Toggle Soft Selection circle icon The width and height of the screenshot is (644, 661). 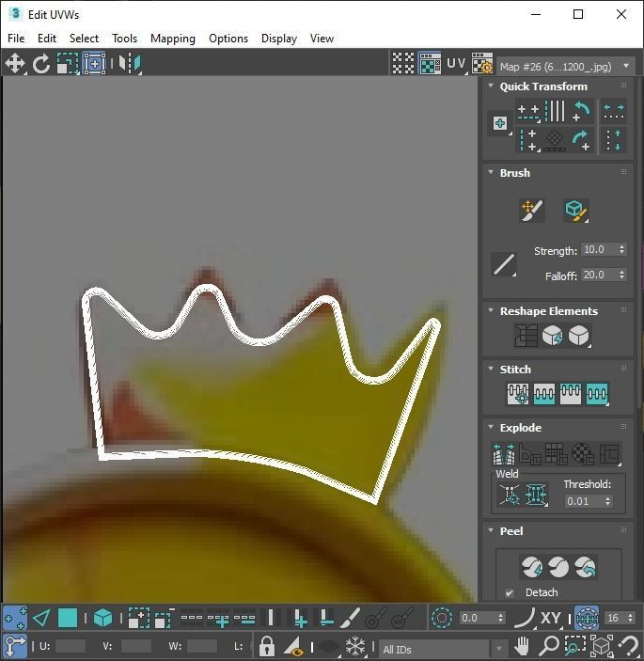[x=442, y=618]
